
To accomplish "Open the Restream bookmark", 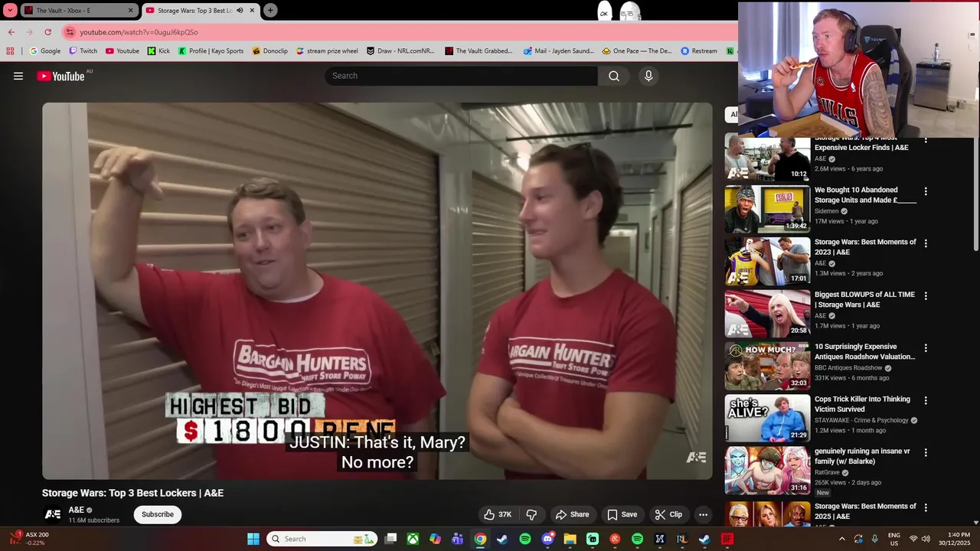I will (699, 51).
